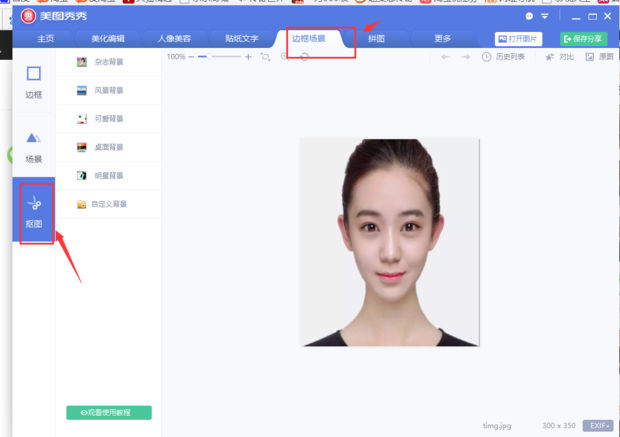Image resolution: width=620 pixels, height=437 pixels.
Task: Open the 主页 tab
Action: (x=45, y=39)
